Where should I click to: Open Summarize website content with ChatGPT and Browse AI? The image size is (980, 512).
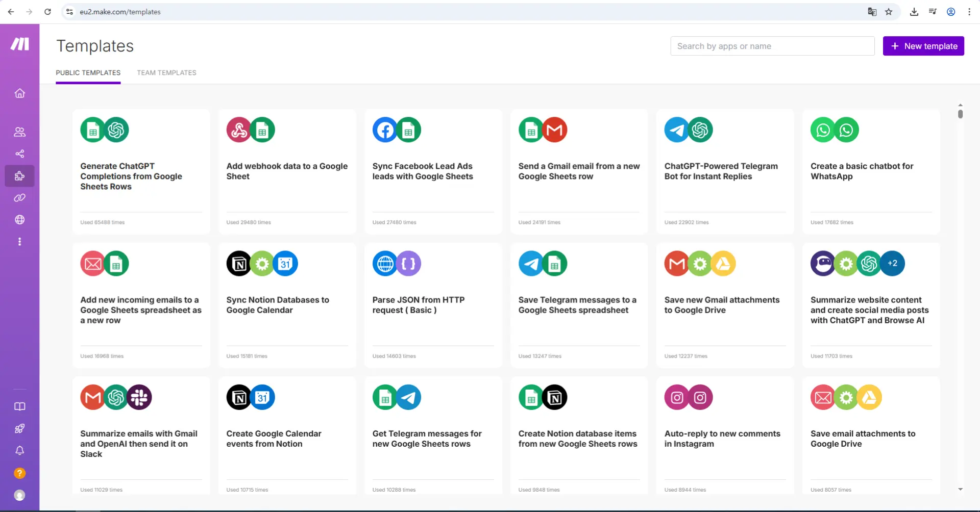pos(871,305)
